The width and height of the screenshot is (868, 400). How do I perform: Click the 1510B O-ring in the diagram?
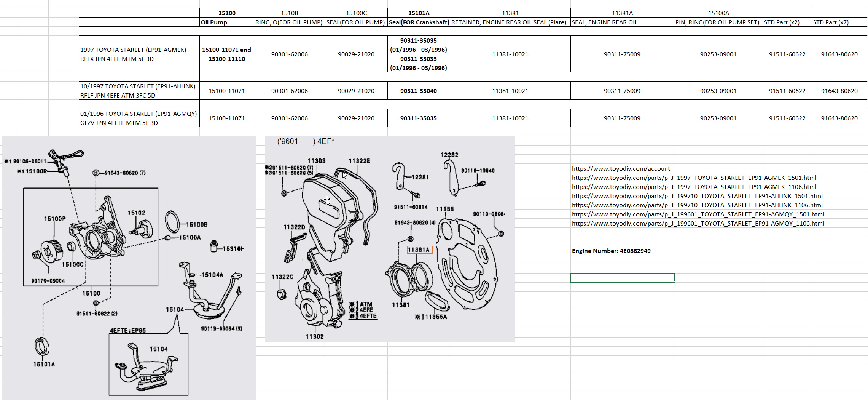172,221
